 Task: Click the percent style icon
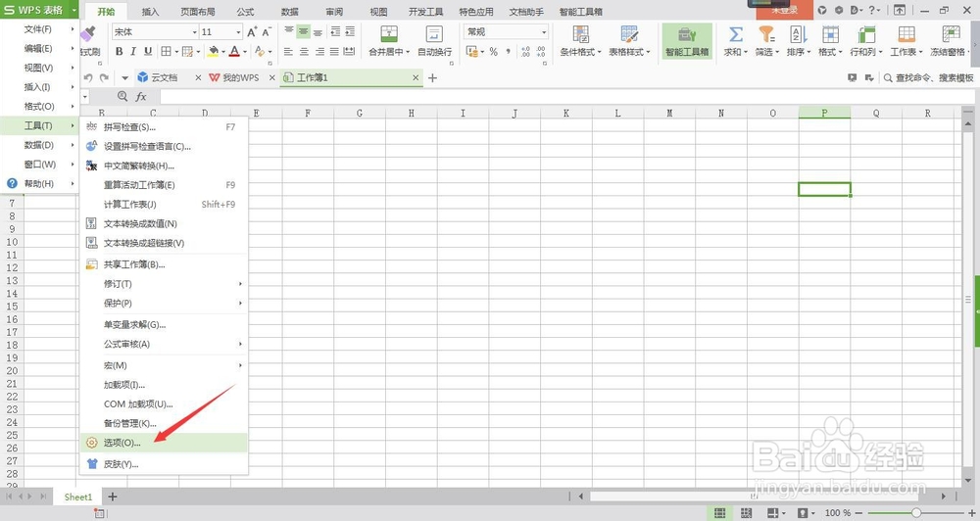[493, 51]
